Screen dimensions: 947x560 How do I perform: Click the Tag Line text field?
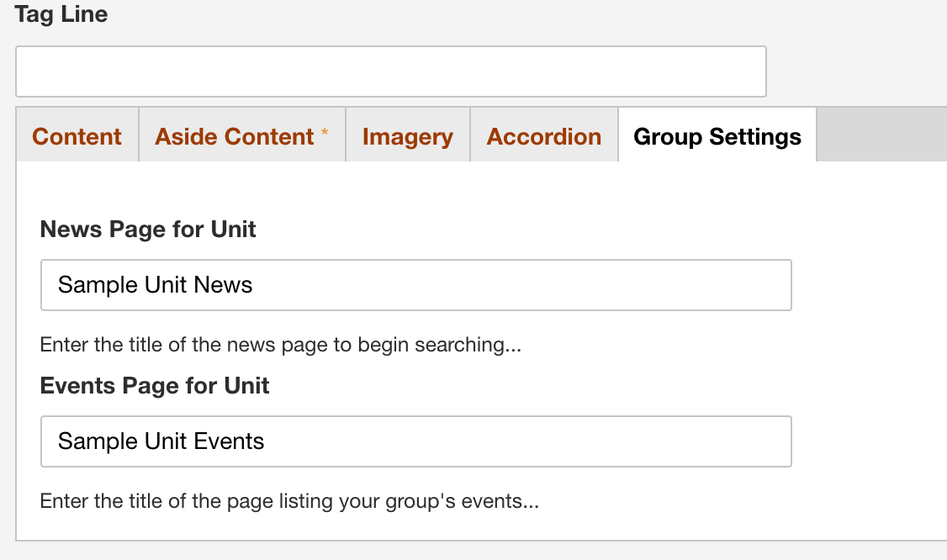[390, 71]
